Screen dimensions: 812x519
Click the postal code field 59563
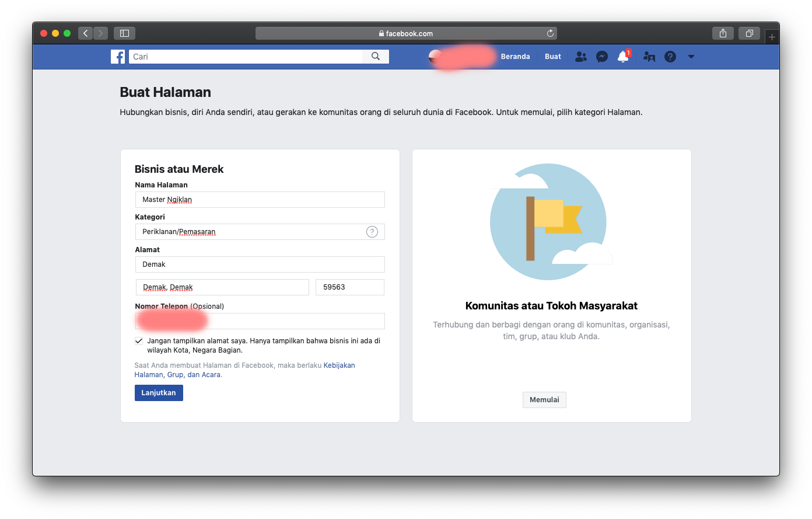tap(350, 287)
